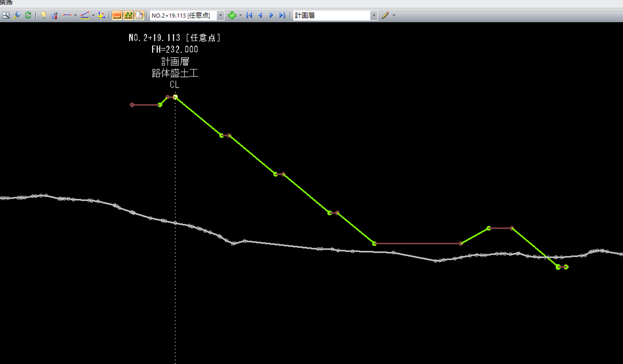Screen dimensions: 623x364
Task: Expand the pencil tool dropdown arrow
Action: click(x=394, y=15)
